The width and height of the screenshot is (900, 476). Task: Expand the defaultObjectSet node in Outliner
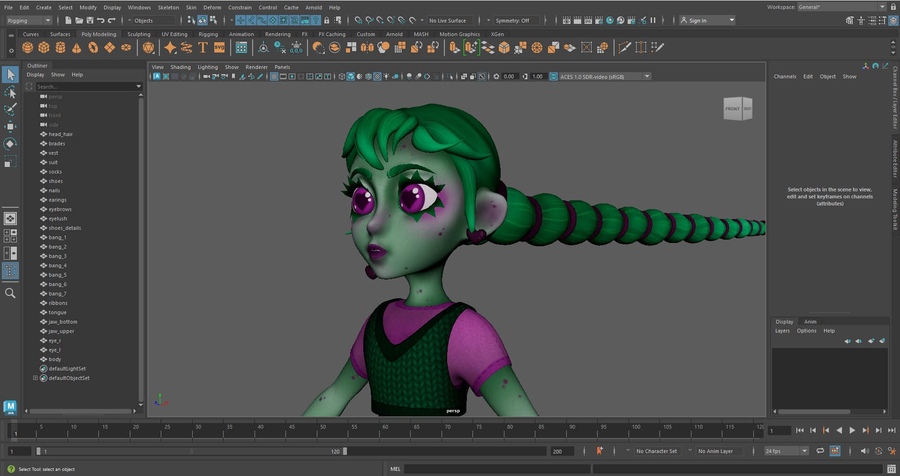[x=35, y=378]
